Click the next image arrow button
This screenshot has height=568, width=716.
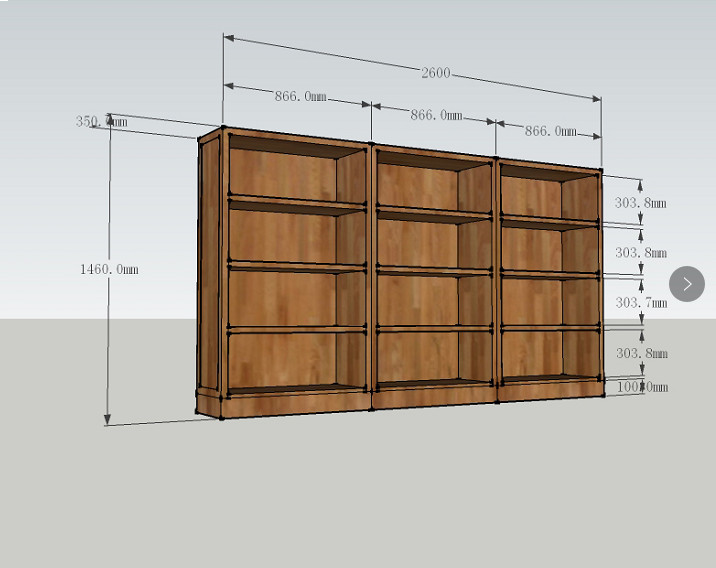tap(687, 284)
